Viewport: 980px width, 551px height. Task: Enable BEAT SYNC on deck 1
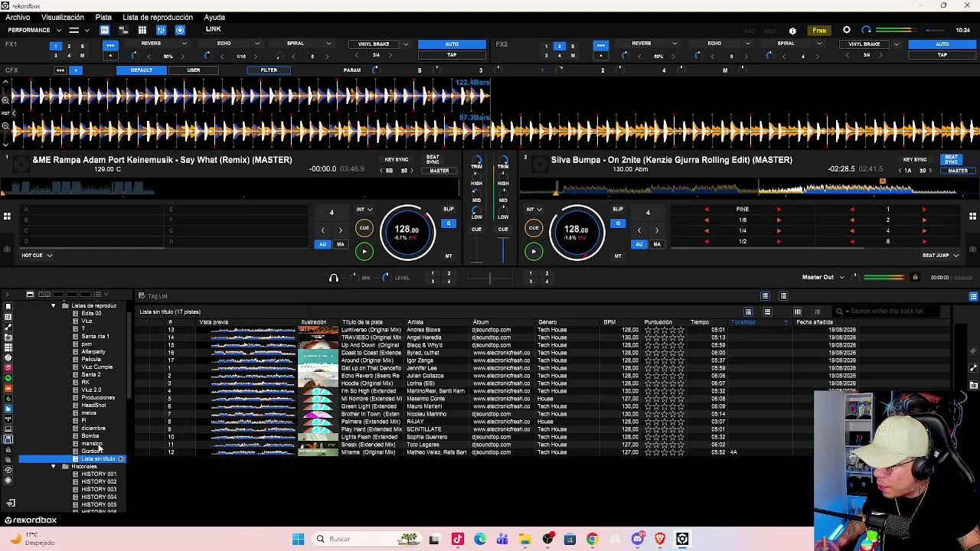click(x=433, y=159)
